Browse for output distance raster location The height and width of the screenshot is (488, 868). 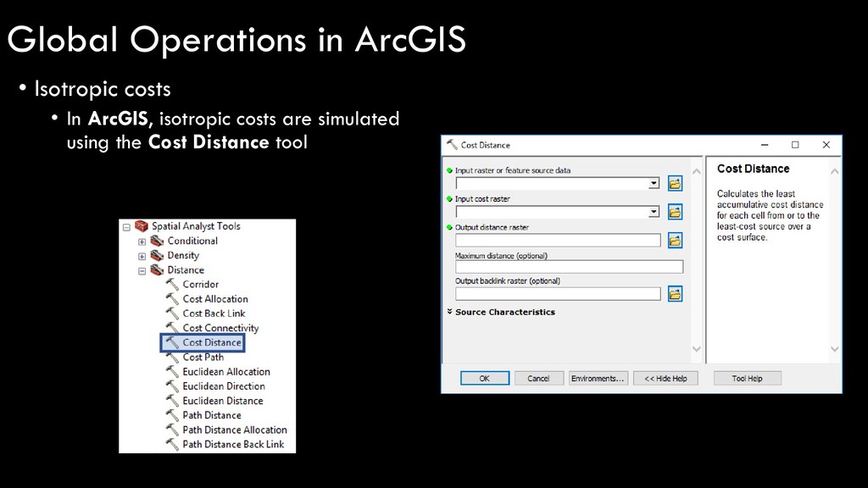[675, 240]
